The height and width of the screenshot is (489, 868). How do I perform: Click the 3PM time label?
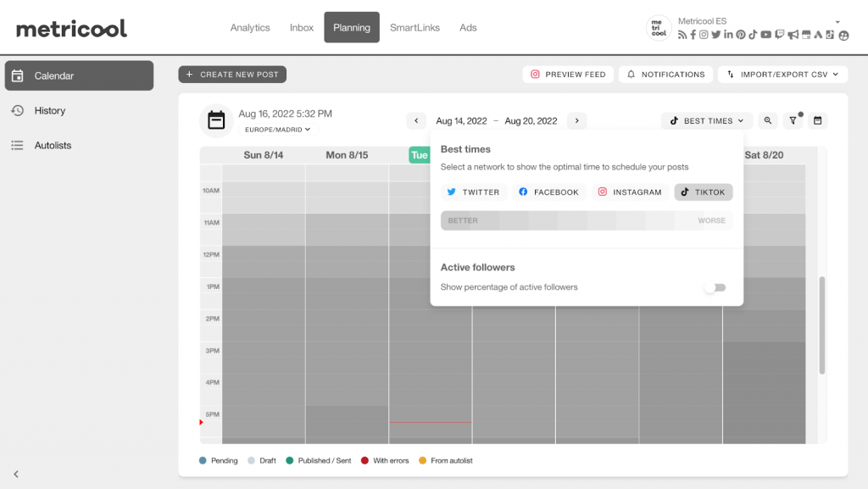click(x=213, y=351)
